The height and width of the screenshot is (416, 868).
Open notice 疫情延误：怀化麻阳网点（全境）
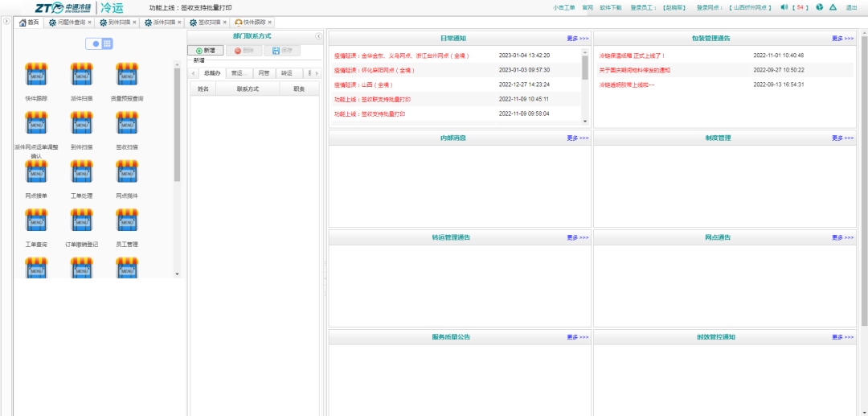tap(375, 70)
